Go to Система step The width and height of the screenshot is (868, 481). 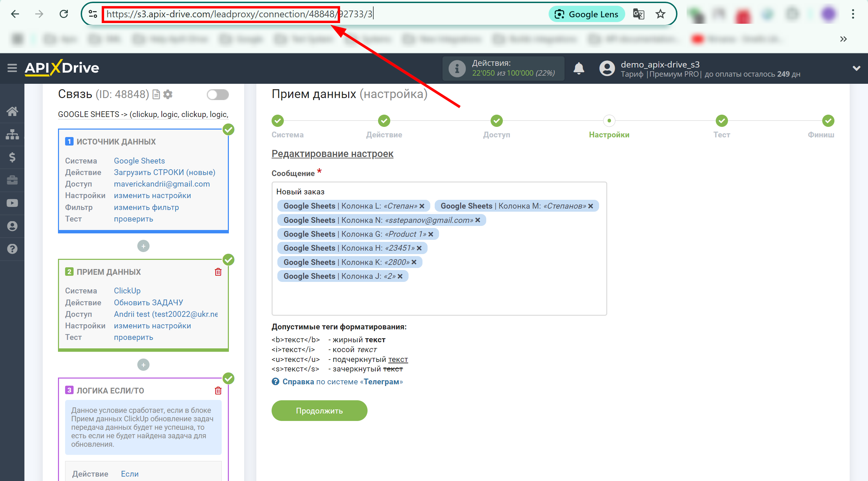pyautogui.click(x=278, y=121)
